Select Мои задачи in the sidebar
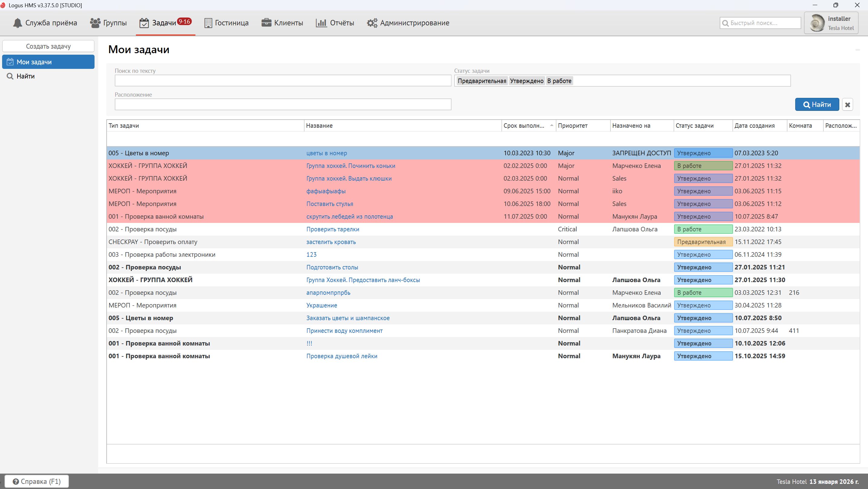The image size is (868, 489). [x=48, y=62]
